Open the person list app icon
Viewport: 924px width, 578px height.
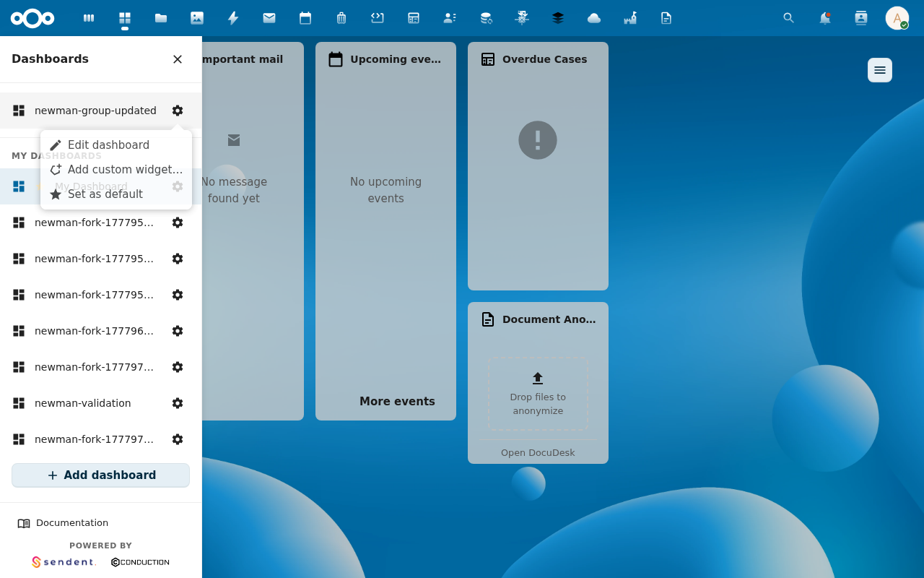pos(450,18)
